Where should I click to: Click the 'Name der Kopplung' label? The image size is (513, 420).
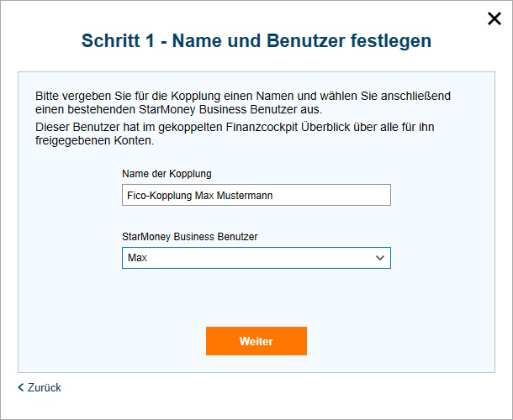point(167,174)
